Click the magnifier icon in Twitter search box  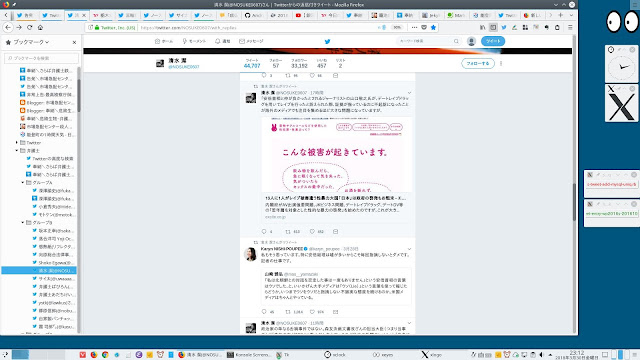click(456, 41)
